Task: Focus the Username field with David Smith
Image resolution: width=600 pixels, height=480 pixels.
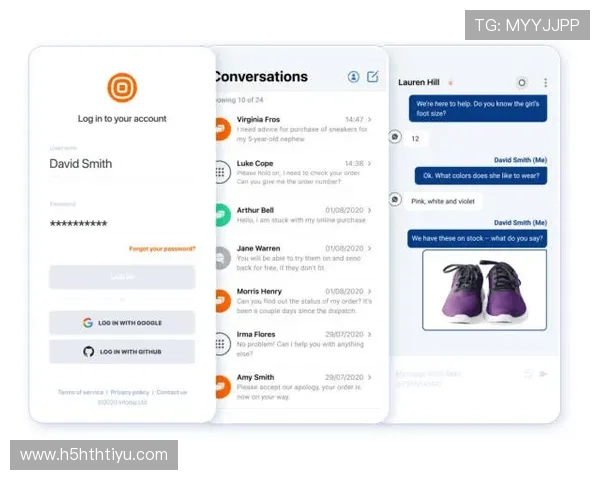Action: pos(122,164)
